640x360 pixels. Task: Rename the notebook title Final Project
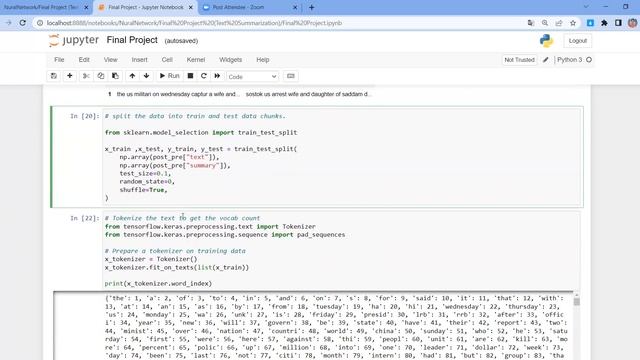pos(132,40)
